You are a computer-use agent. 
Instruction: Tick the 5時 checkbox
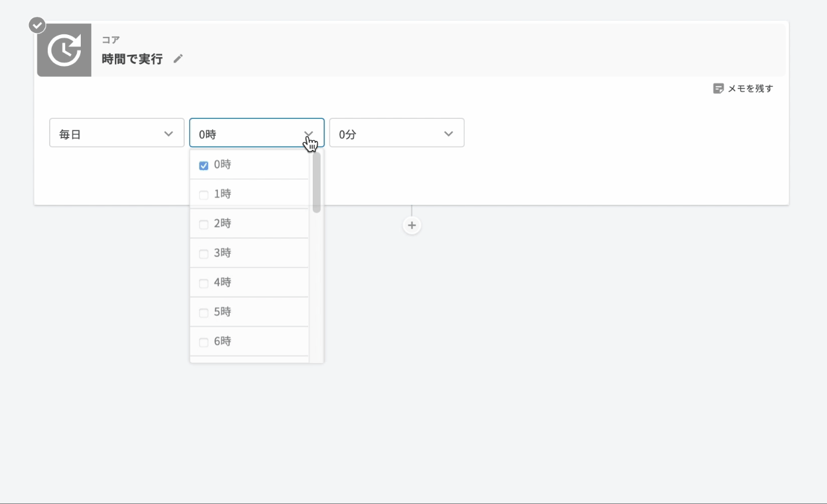point(204,313)
